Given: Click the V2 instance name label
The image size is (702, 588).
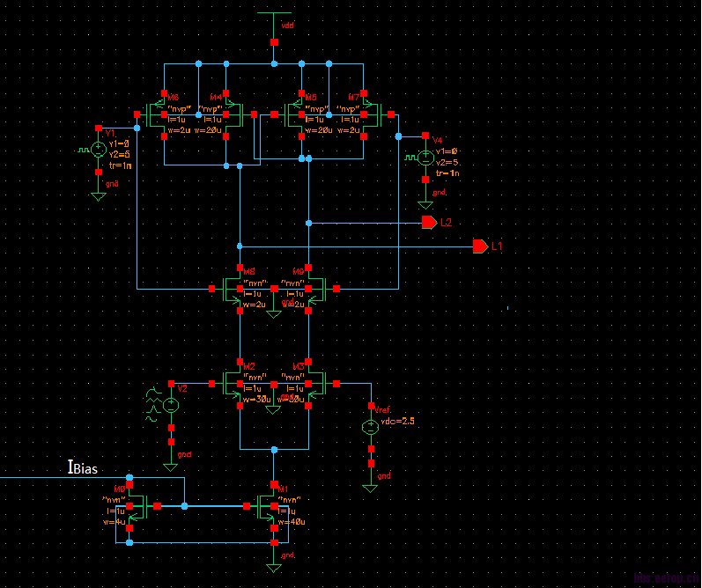Looking at the screenshot, I should [x=182, y=388].
